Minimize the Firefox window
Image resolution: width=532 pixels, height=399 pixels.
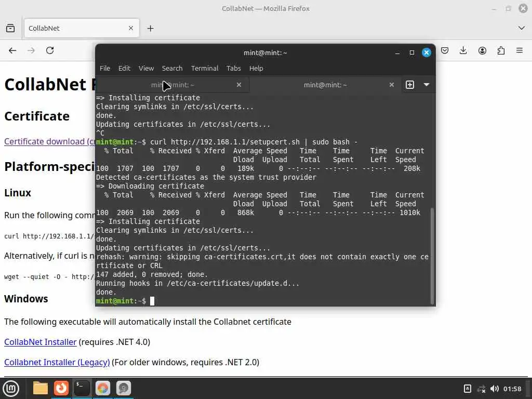pos(494,8)
